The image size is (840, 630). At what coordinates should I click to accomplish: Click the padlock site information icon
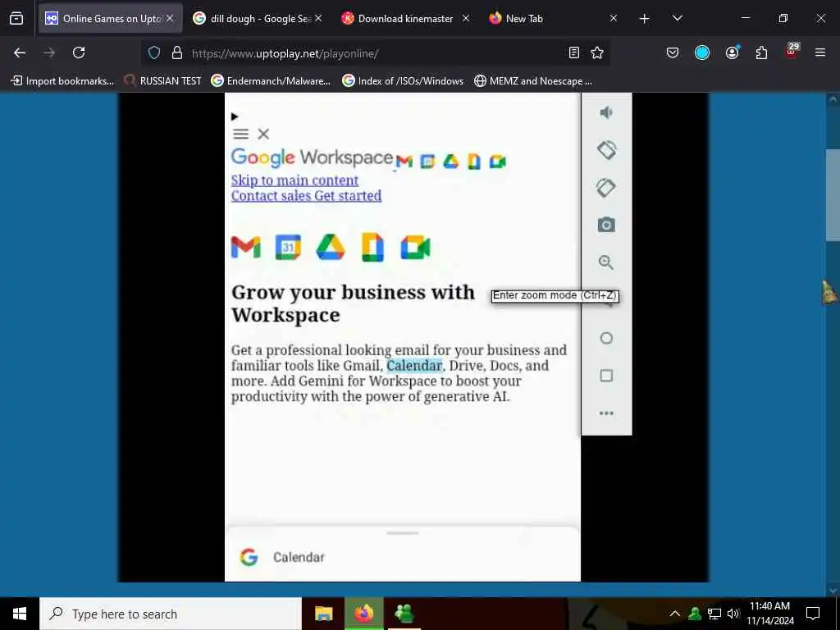(177, 52)
